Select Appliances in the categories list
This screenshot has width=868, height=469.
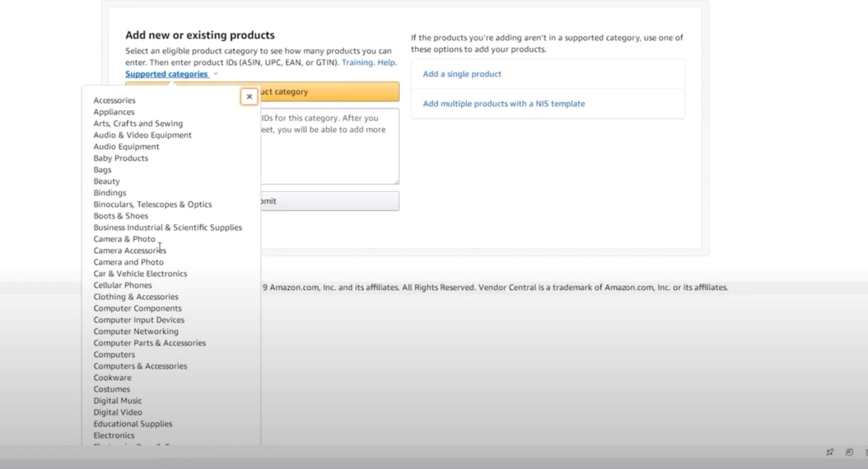click(114, 112)
